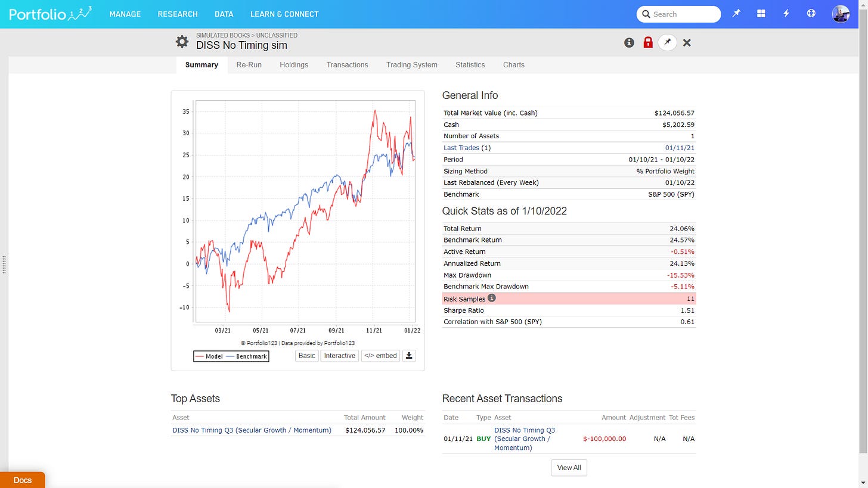The height and width of the screenshot is (488, 868).
Task: Click the Interactive chart button
Action: (340, 356)
